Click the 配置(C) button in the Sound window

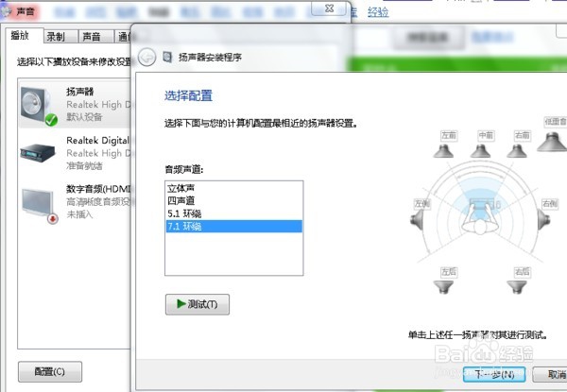pos(50,371)
